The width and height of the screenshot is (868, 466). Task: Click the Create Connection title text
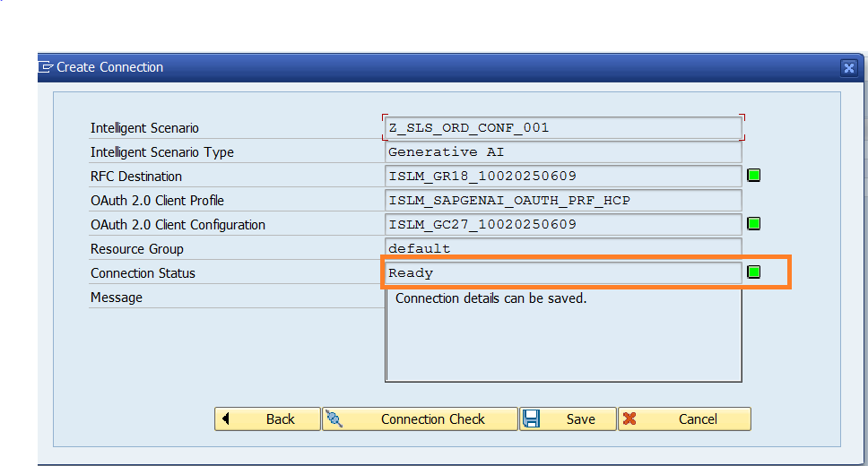[110, 67]
